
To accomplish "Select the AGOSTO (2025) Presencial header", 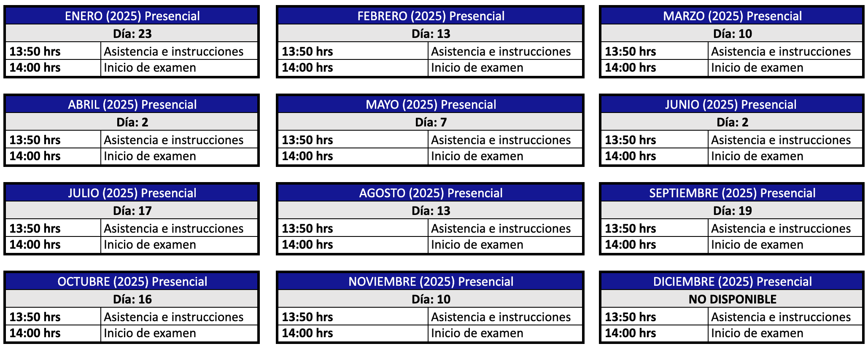I will (431, 193).
